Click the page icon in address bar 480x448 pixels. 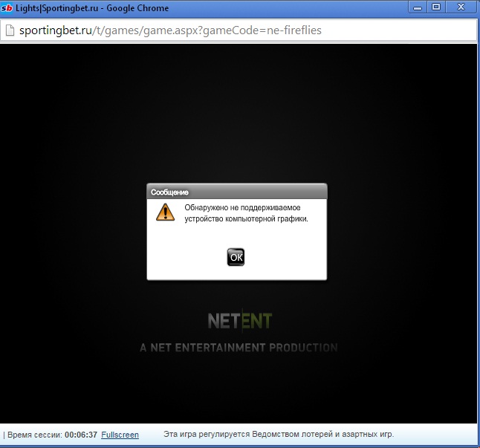point(10,30)
